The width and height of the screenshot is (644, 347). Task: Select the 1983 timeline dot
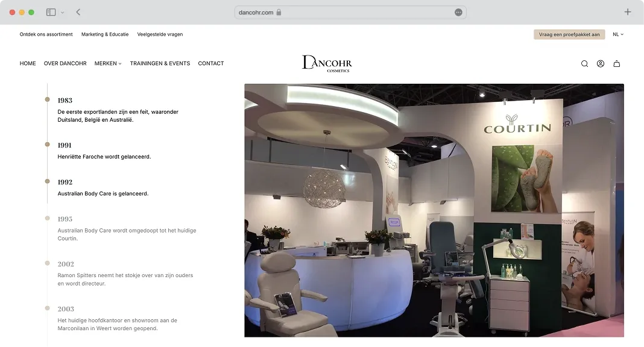pos(47,99)
